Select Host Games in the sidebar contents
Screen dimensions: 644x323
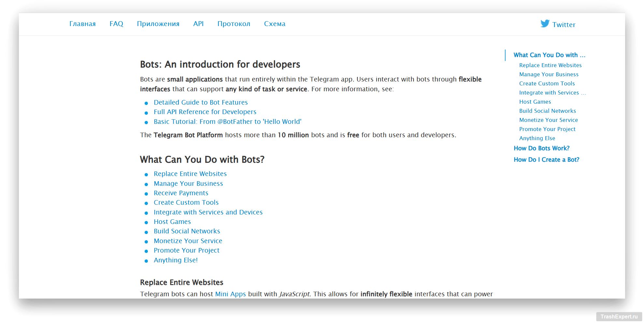click(535, 102)
